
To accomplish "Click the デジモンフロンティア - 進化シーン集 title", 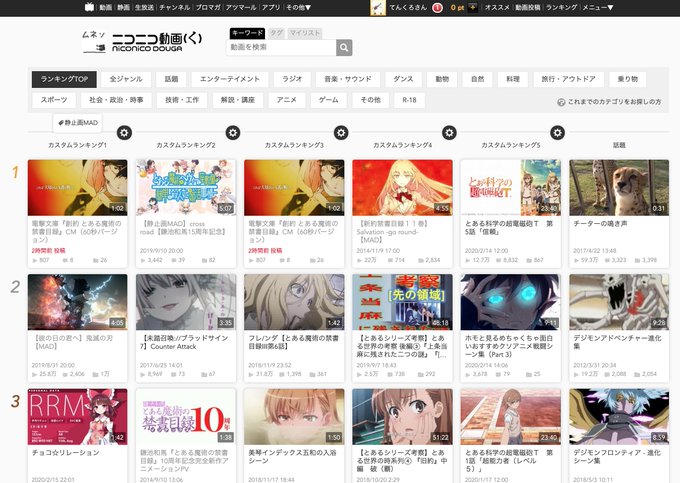I will [x=617, y=457].
